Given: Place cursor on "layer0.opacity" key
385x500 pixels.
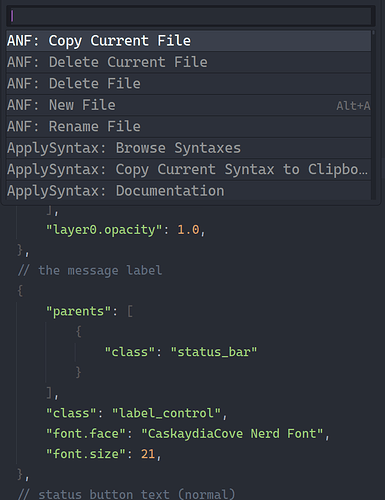Looking at the screenshot, I should pos(104,230).
